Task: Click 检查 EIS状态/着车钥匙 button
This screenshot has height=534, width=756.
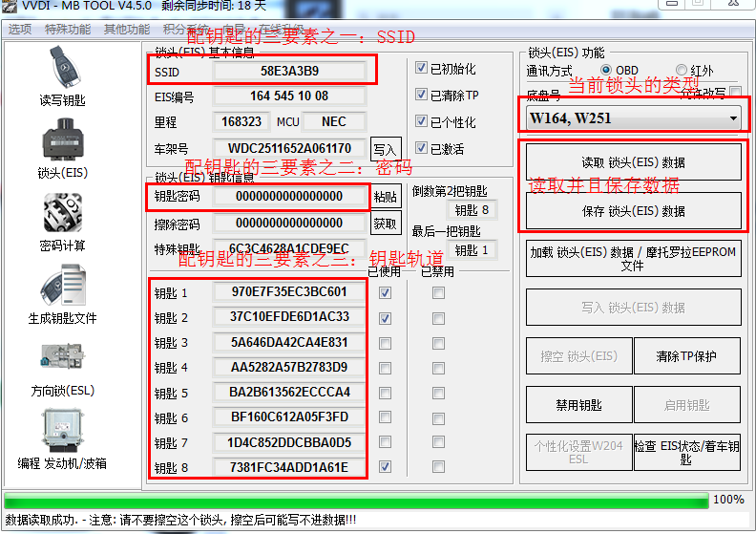Action: (686, 453)
